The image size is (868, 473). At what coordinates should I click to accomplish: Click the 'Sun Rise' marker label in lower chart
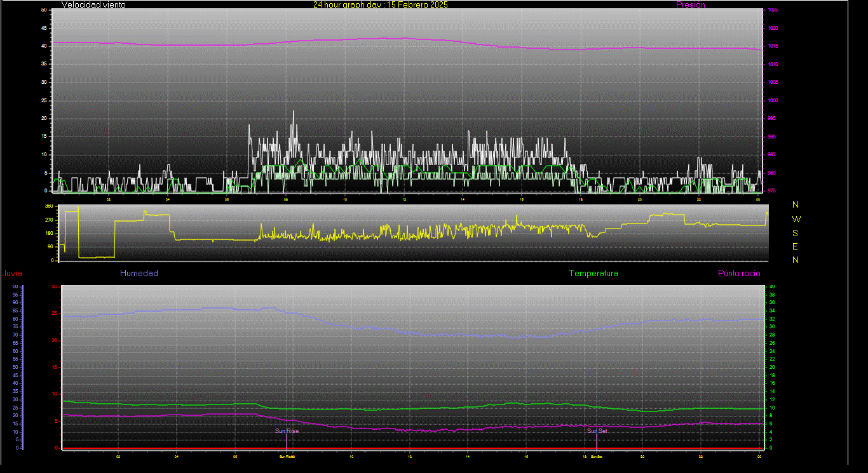(x=287, y=431)
